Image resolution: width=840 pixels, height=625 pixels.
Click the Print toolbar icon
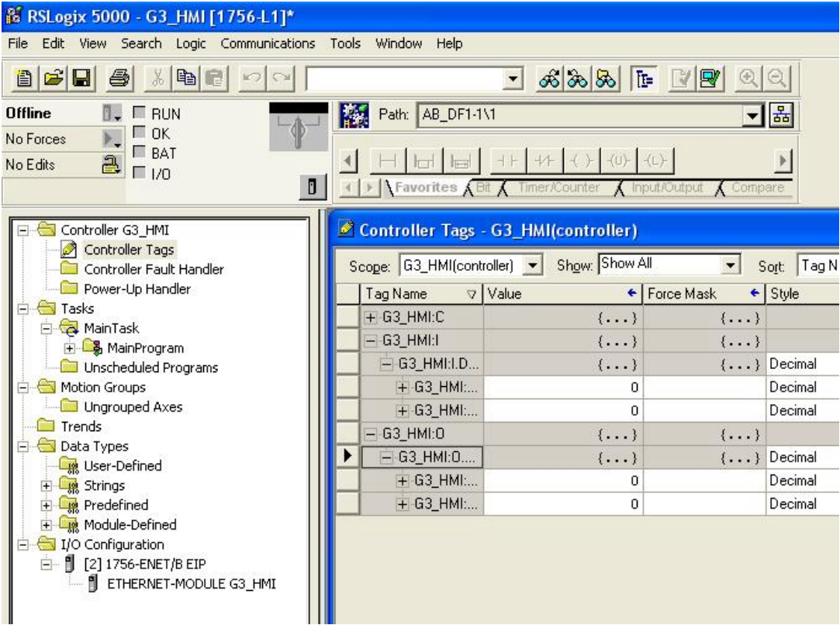[x=119, y=79]
